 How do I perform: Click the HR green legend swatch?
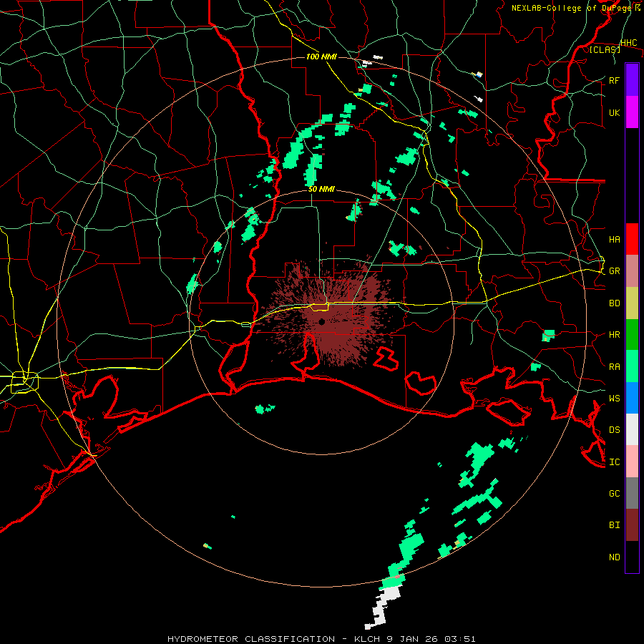click(632, 334)
